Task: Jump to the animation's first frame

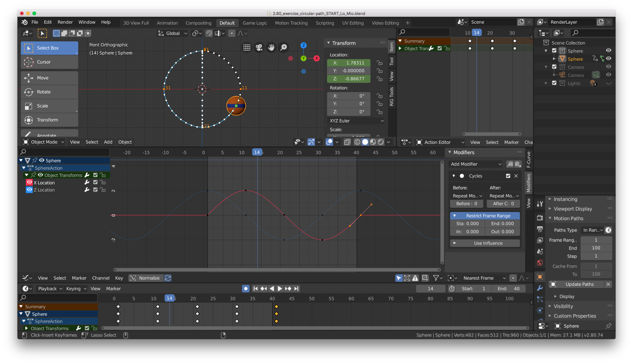Action: (x=255, y=289)
